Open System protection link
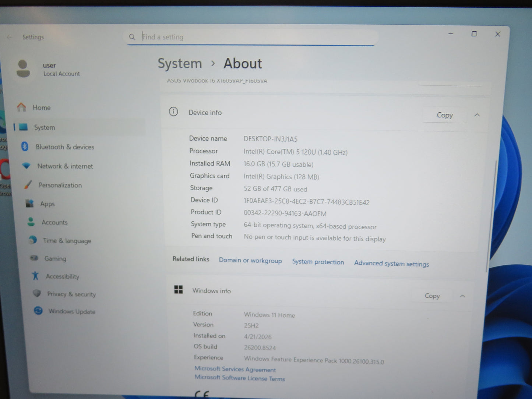The height and width of the screenshot is (399, 532). [318, 262]
